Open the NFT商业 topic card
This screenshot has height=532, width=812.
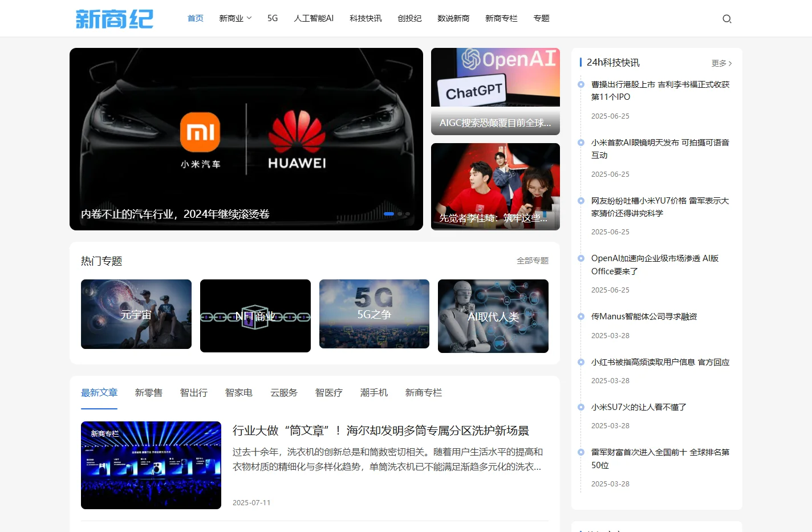tap(255, 316)
